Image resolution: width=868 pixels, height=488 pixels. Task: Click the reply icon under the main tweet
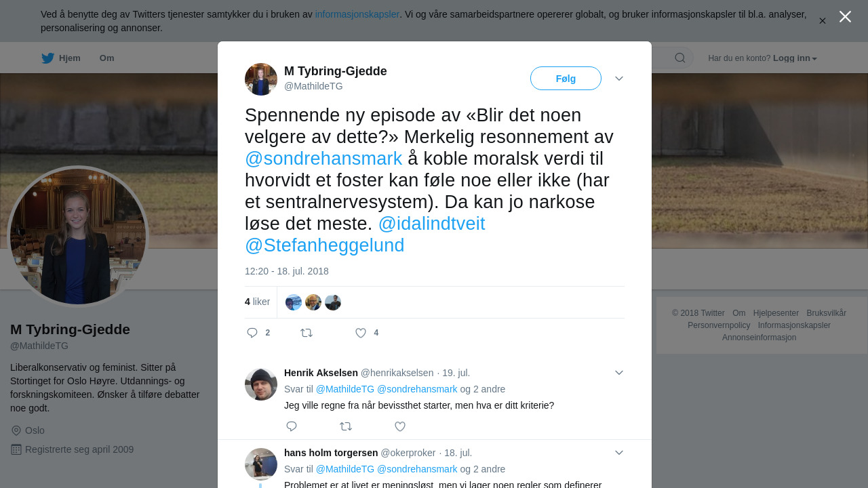pos(252,333)
